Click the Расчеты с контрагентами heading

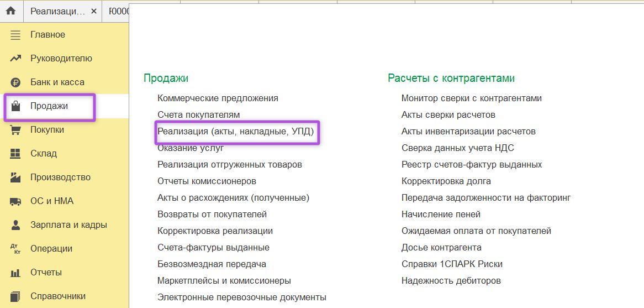point(451,78)
